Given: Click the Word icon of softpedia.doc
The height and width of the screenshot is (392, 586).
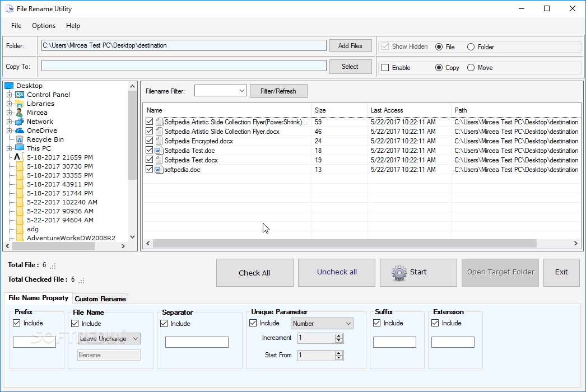Looking at the screenshot, I should pos(159,170).
